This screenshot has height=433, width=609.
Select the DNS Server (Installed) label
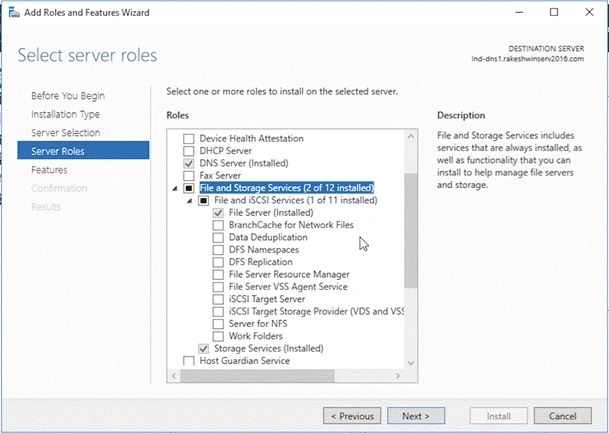244,163
